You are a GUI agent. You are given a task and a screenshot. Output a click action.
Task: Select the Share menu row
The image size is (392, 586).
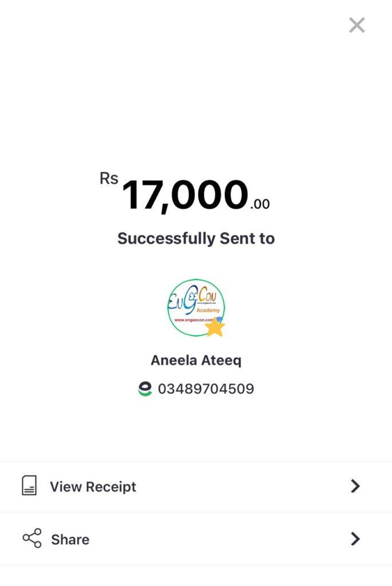click(196, 539)
